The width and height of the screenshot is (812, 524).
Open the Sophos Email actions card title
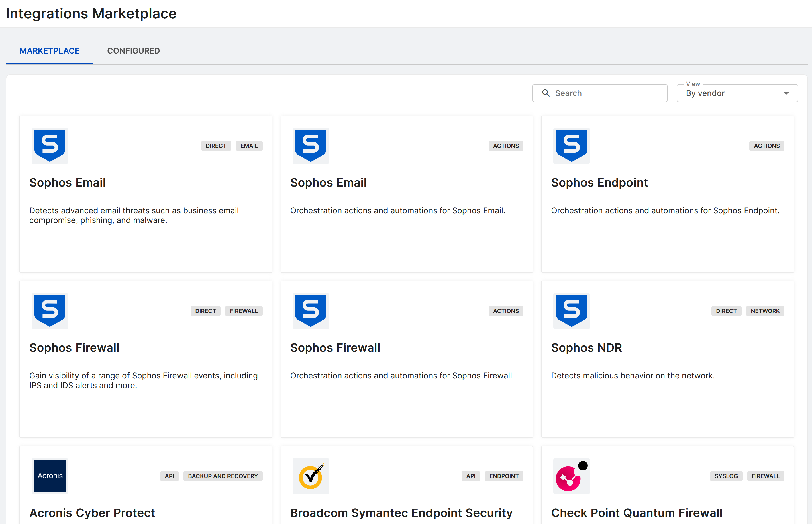(328, 182)
